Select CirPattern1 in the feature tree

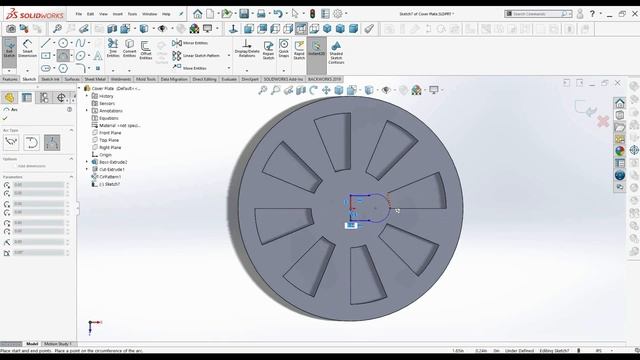pos(106,177)
